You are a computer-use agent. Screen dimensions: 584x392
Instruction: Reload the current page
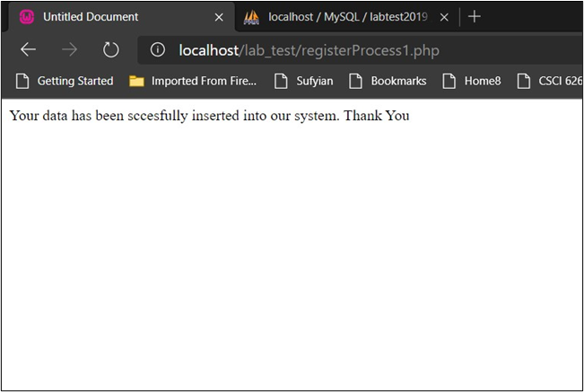click(110, 49)
